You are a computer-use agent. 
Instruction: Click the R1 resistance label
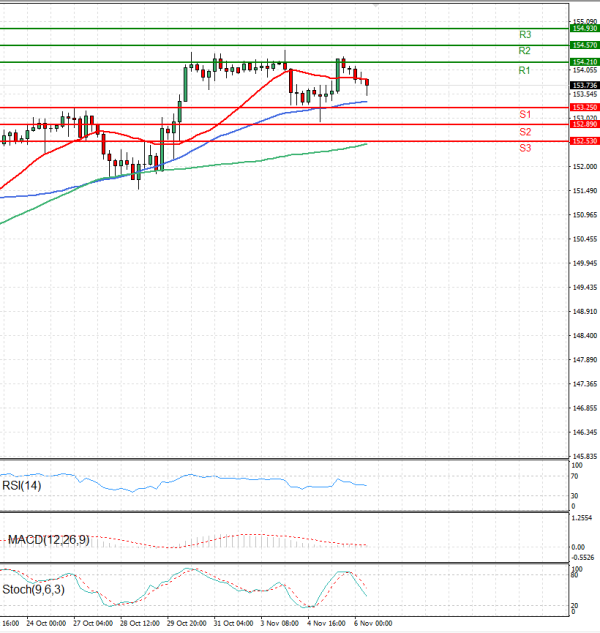pyautogui.click(x=524, y=71)
